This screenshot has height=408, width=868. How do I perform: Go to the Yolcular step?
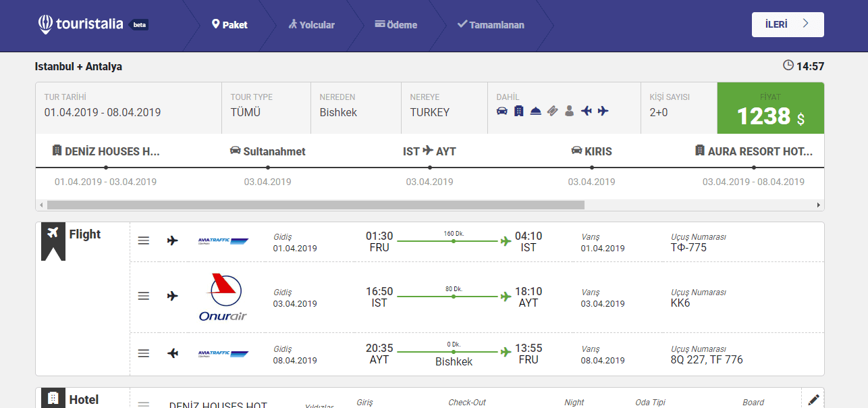point(311,25)
